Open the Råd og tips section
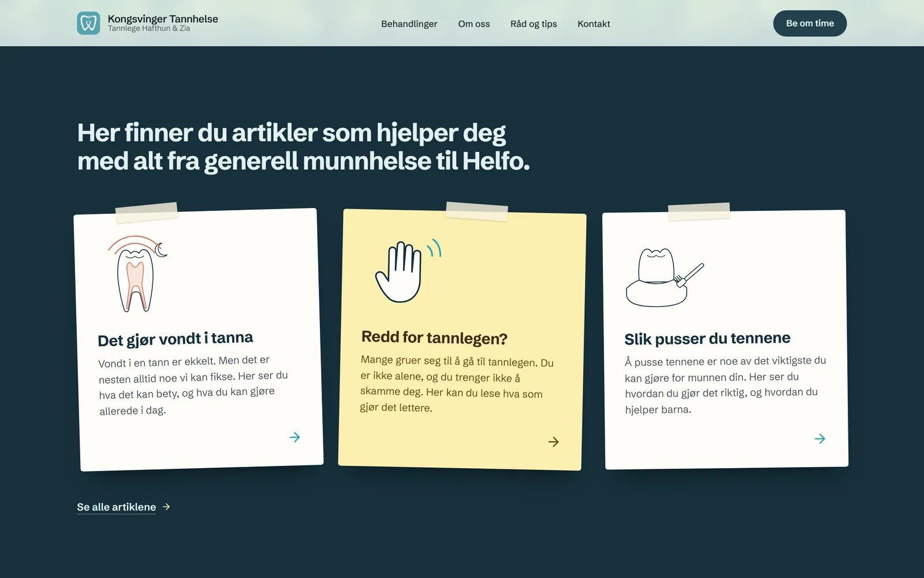This screenshot has width=924, height=578. point(534,24)
